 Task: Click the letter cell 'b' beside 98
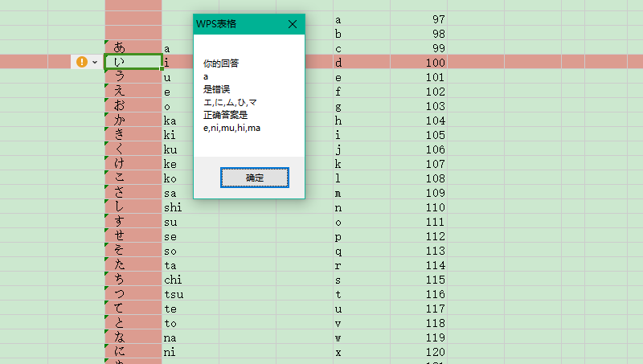coord(361,33)
